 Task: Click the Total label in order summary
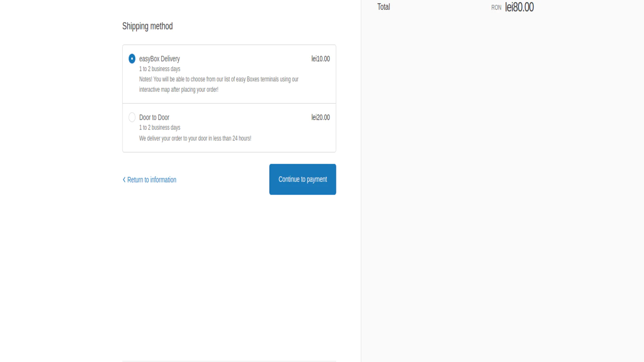point(383,7)
